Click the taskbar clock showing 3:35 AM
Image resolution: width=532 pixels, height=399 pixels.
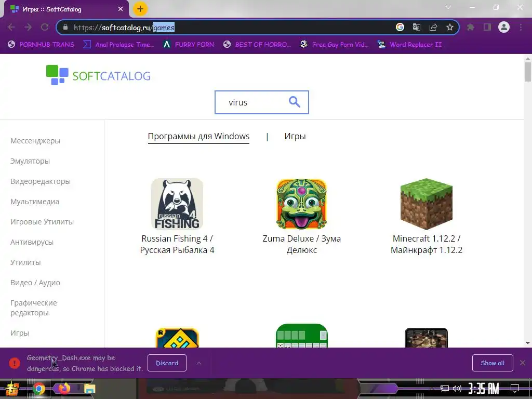pyautogui.click(x=484, y=389)
